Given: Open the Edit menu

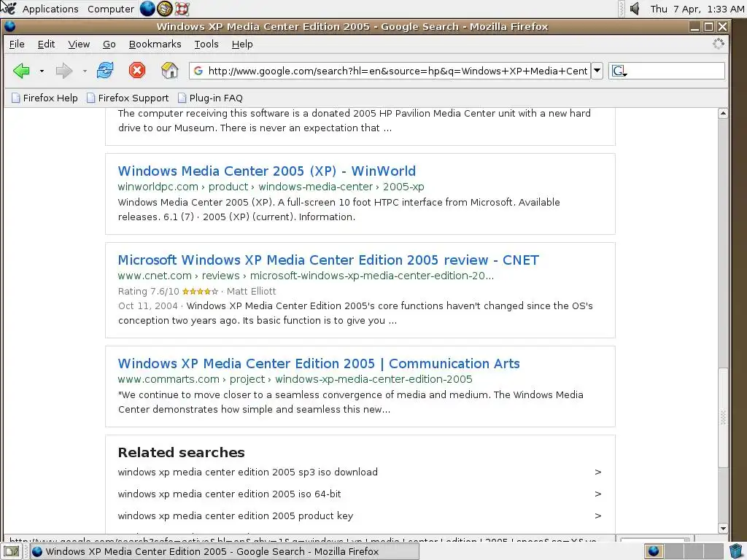Looking at the screenshot, I should [46, 44].
